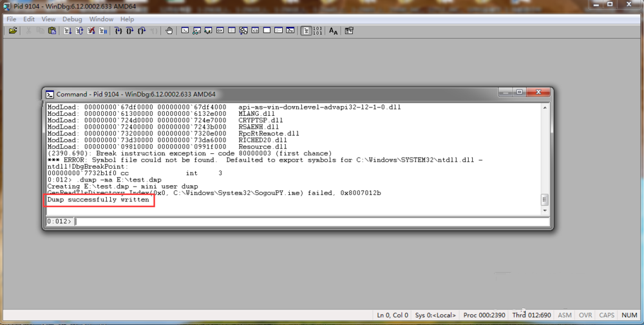Click the 'Break instruction exception' output line
Viewport: 644px width, 325px height.
(189, 153)
